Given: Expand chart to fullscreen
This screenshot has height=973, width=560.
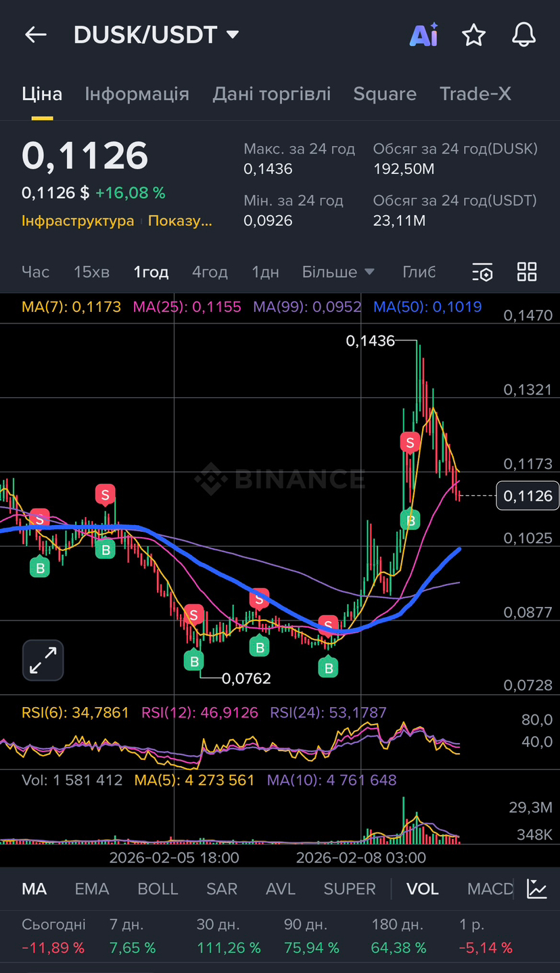Looking at the screenshot, I should tap(43, 660).
